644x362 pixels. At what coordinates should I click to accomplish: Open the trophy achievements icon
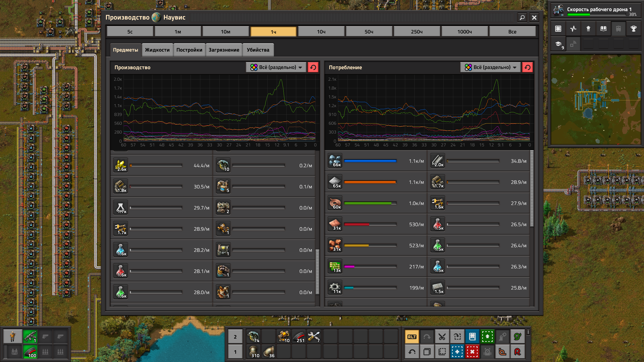634,29
